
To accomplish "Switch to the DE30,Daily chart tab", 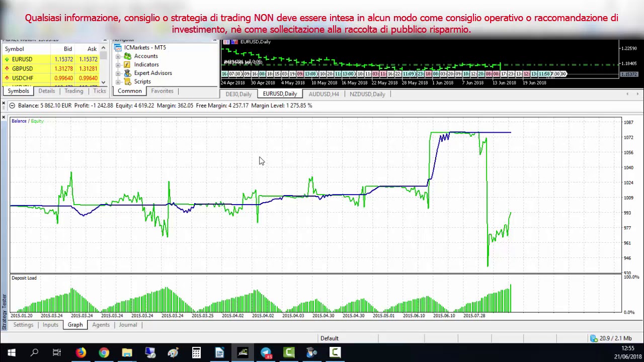I will (x=238, y=94).
